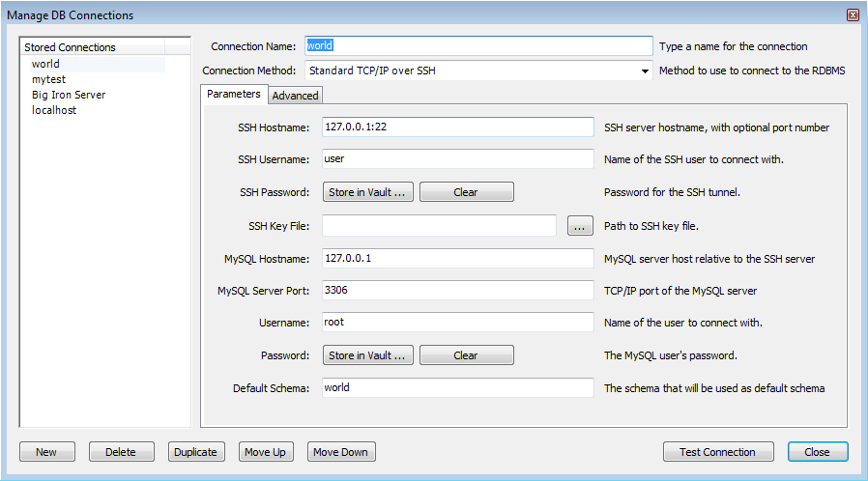Test the connection

[x=718, y=452]
